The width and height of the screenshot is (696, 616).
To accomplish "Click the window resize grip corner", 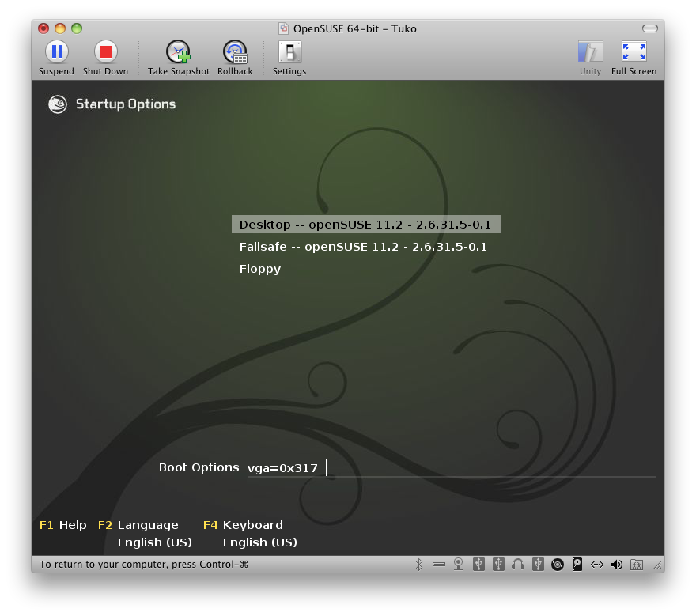I will tap(657, 565).
